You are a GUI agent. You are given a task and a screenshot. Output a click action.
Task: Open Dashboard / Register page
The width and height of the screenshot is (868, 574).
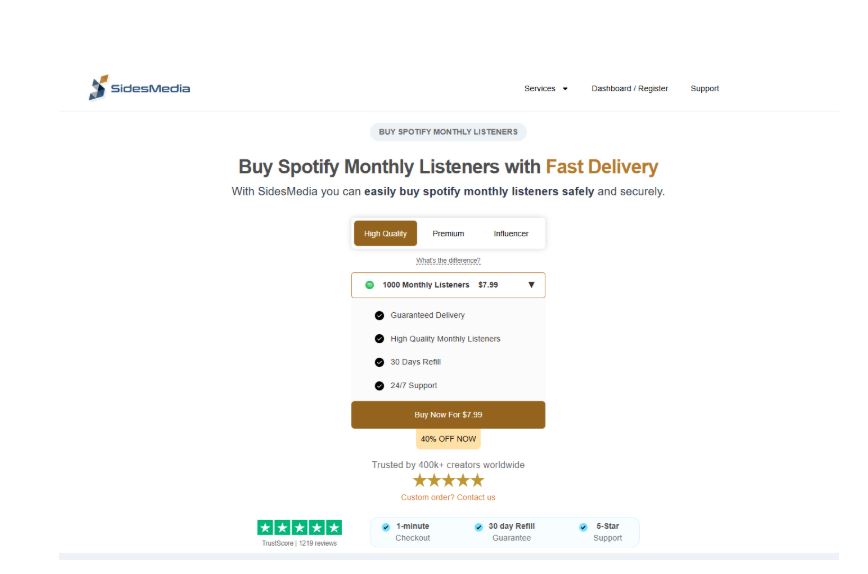coord(629,89)
